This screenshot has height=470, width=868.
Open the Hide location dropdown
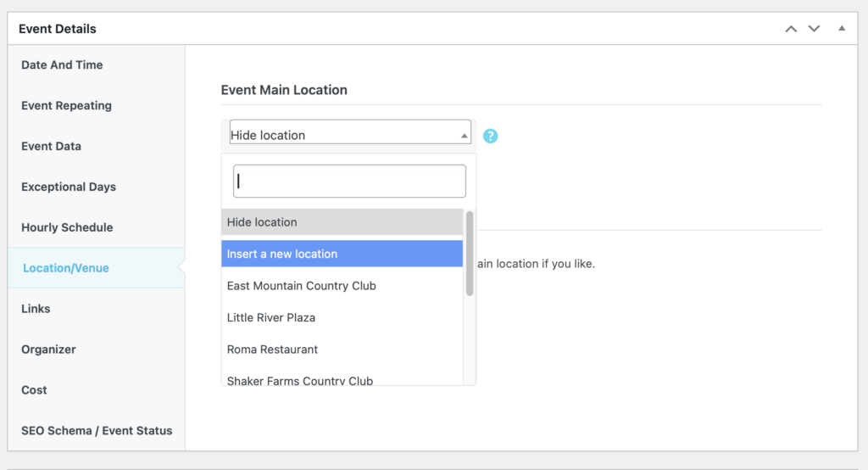pyautogui.click(x=349, y=135)
